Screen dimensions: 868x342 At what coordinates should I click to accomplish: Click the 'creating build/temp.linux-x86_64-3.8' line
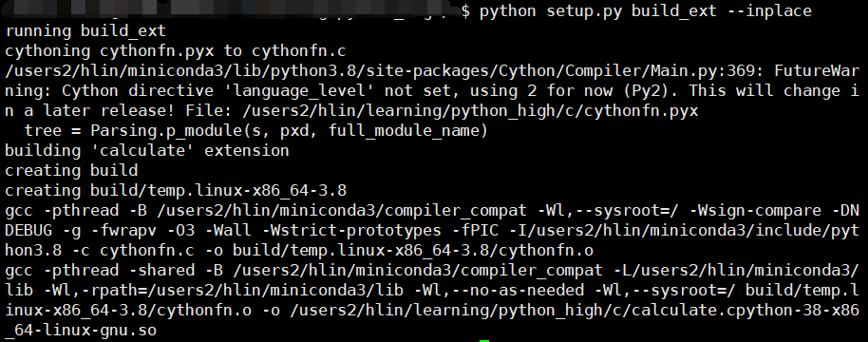point(176,190)
